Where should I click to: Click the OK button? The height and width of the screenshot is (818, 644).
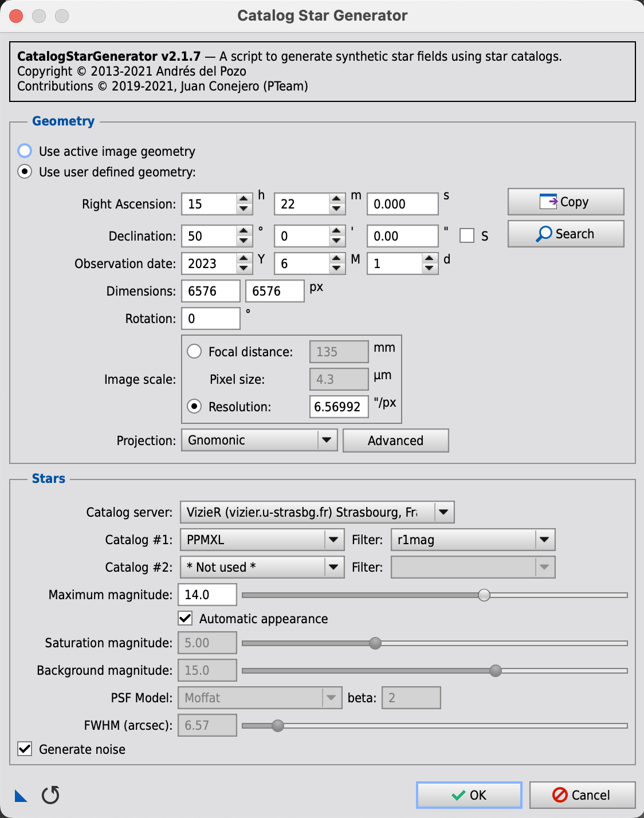(x=469, y=795)
